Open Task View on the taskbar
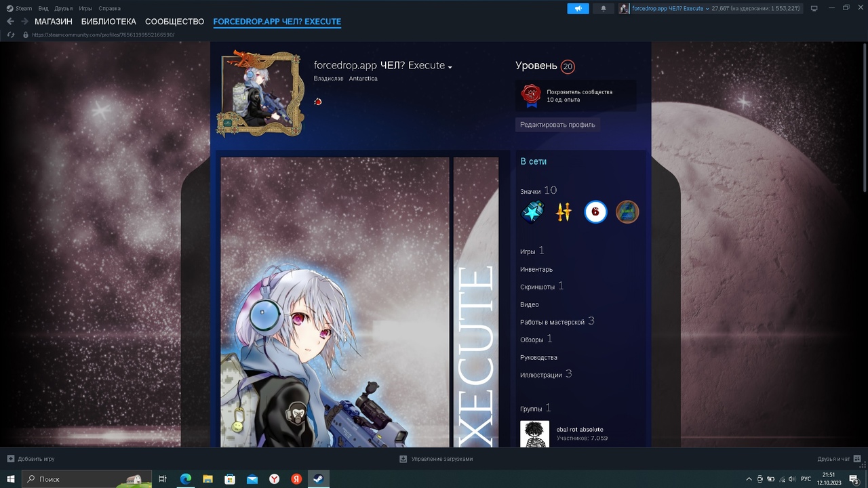This screenshot has height=488, width=868. tap(163, 479)
